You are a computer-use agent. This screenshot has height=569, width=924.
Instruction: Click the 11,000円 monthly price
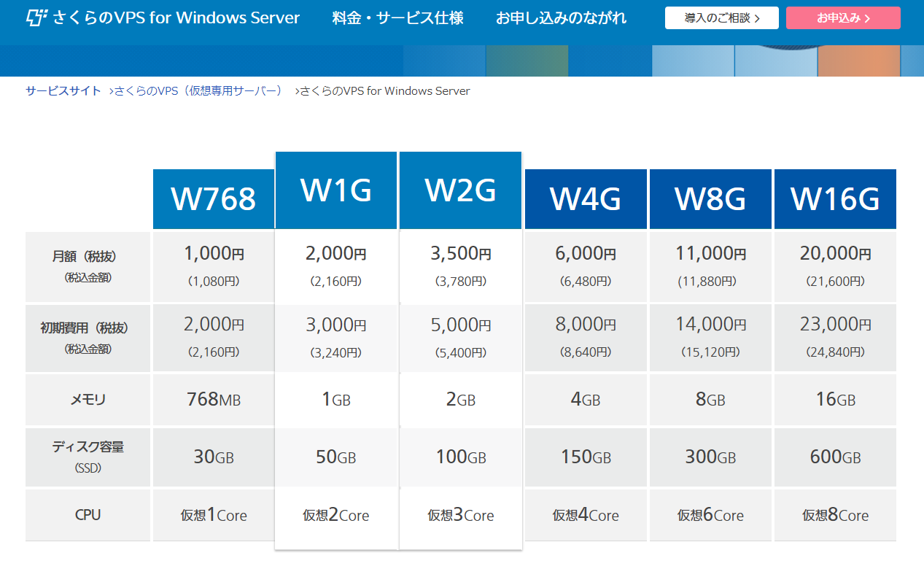click(x=710, y=254)
